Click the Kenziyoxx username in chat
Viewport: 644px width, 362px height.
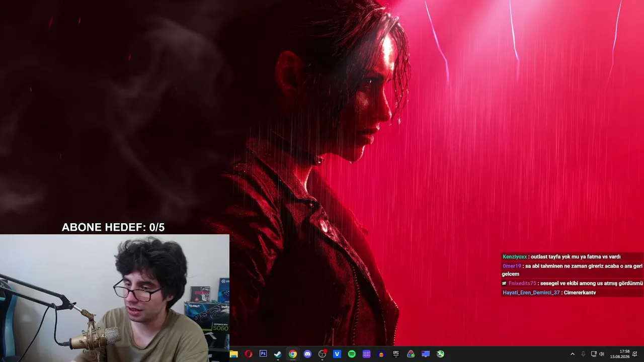(515, 256)
